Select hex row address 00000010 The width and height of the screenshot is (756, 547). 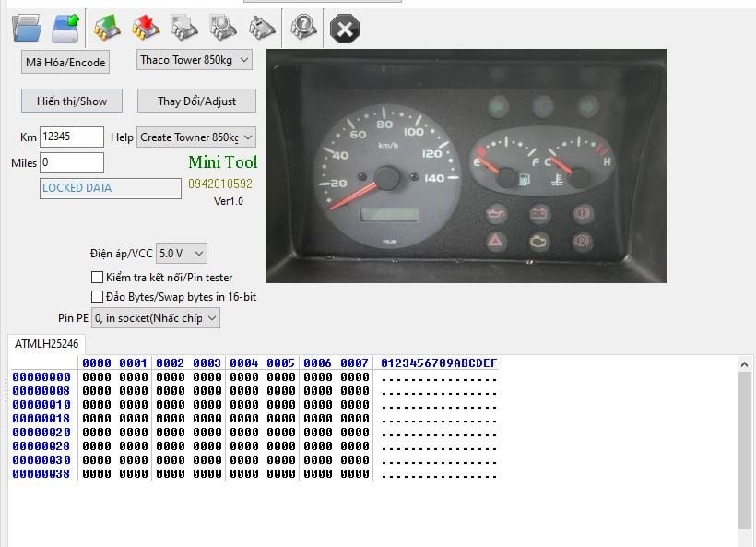point(41,405)
